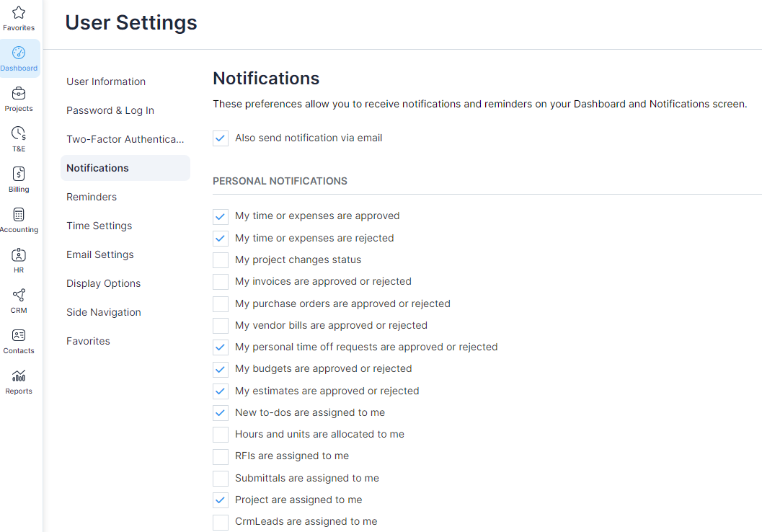Check RFIs are assigned to me
This screenshot has height=532, width=762.
221,457
